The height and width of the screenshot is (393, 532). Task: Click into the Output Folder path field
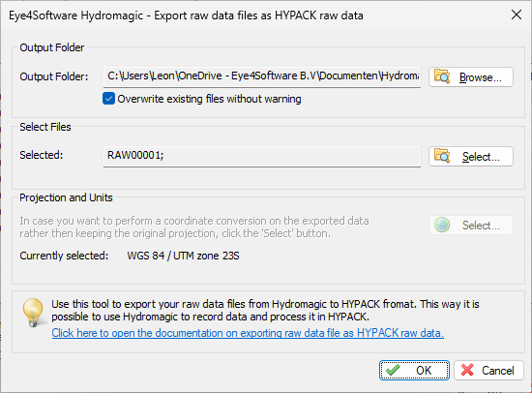coord(262,76)
